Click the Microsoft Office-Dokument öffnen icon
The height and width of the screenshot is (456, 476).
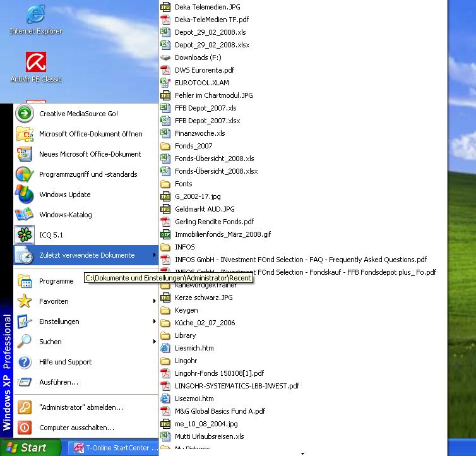point(25,134)
